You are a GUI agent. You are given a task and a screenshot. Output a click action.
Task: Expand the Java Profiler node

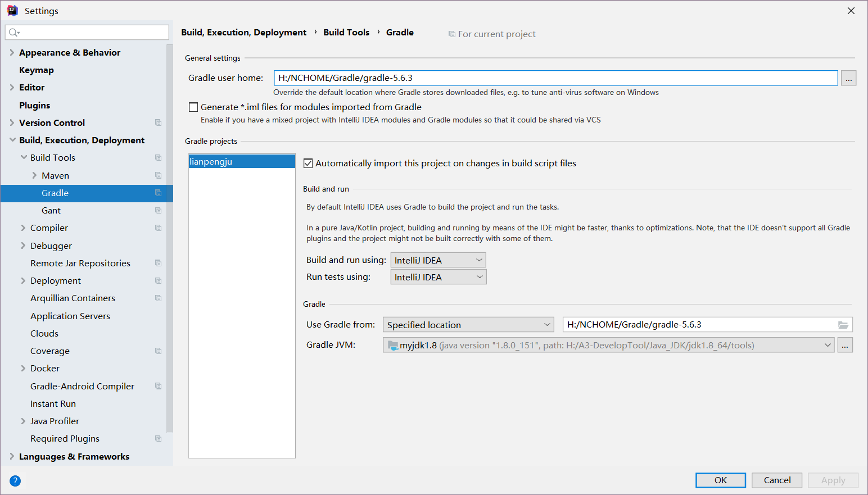[24, 421]
